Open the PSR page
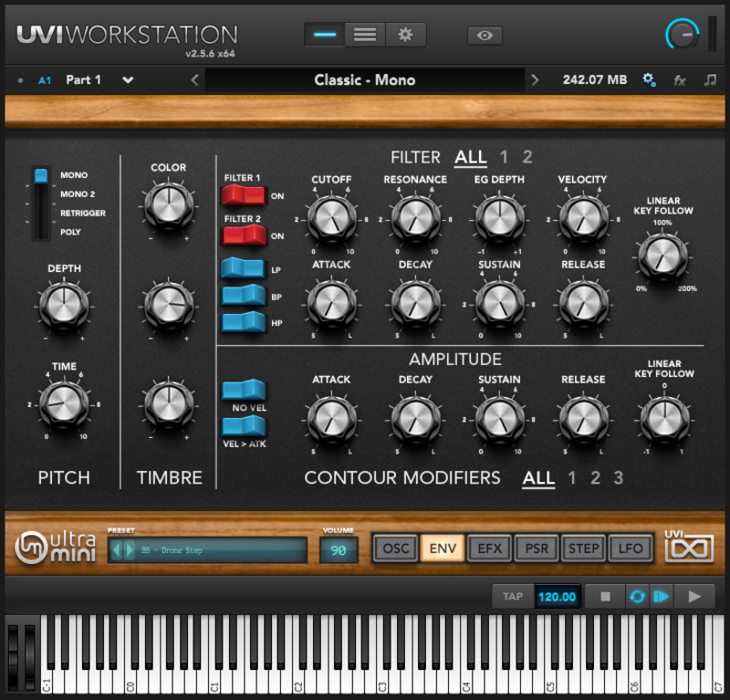The image size is (730, 700). click(537, 549)
